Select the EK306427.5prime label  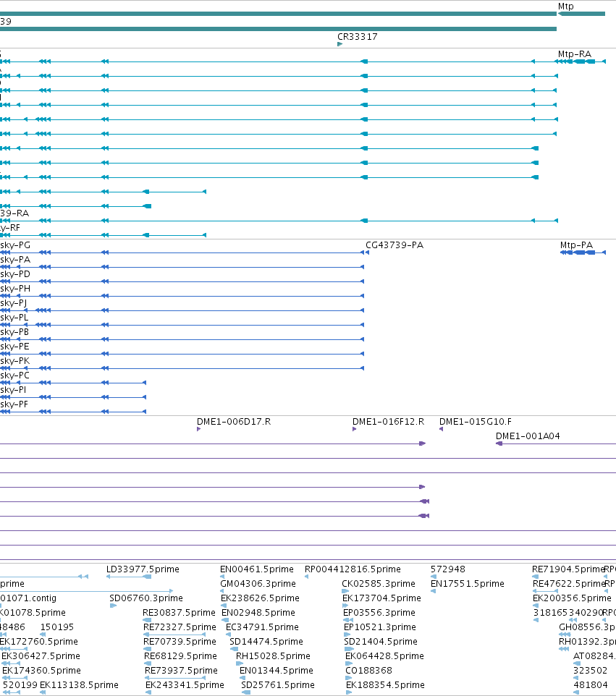[x=41, y=656]
